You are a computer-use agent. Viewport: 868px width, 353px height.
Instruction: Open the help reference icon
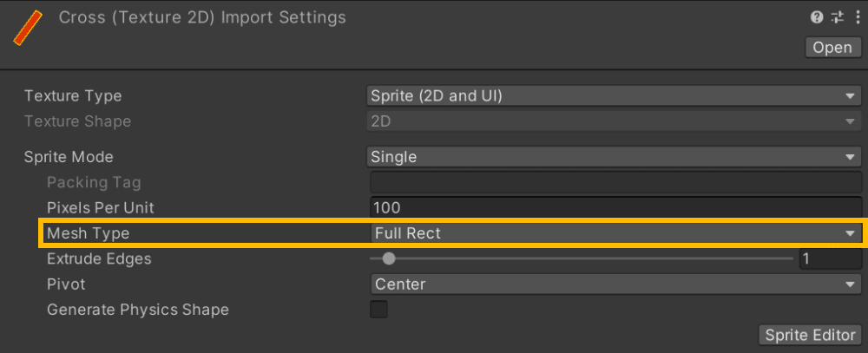tap(817, 17)
